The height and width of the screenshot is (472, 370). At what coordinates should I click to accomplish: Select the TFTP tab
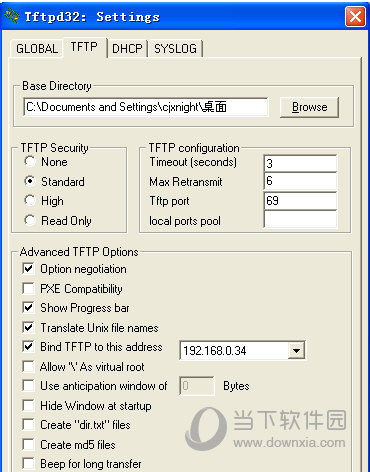point(84,47)
